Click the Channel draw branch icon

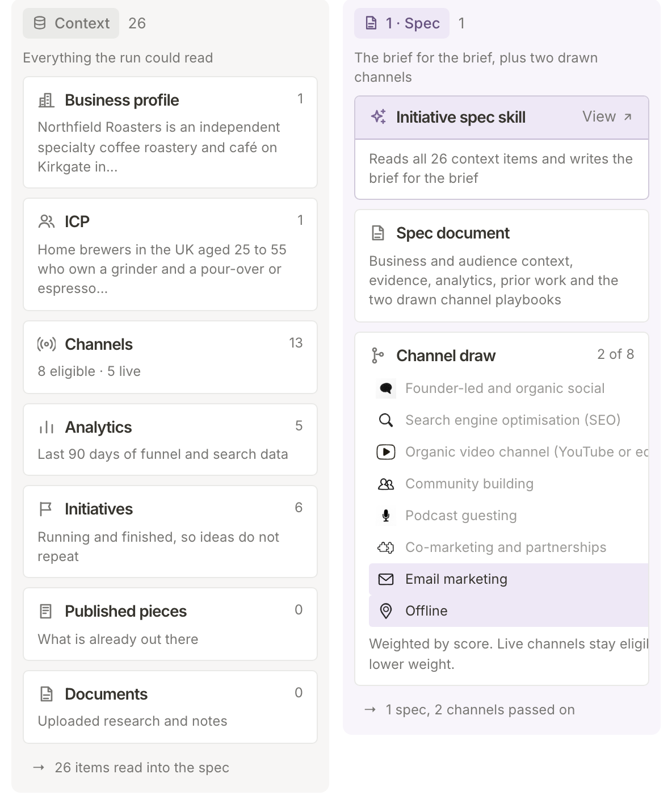pos(377,355)
